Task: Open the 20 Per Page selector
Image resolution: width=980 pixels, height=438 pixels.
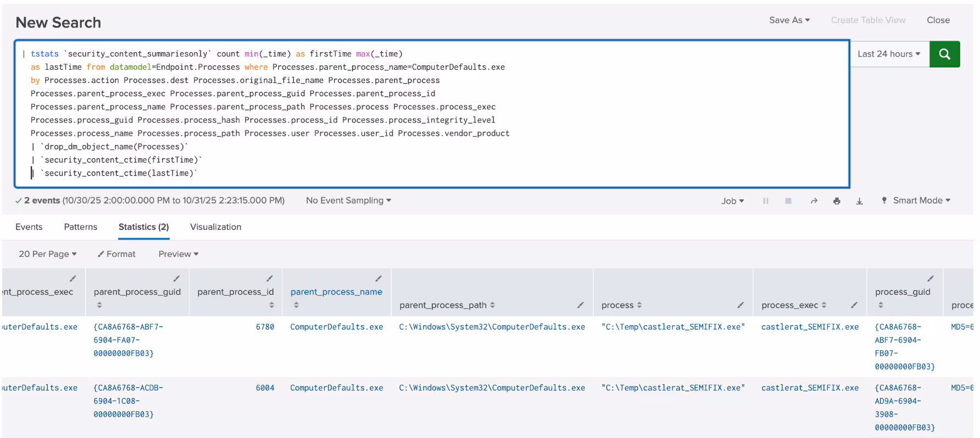Action: click(47, 254)
